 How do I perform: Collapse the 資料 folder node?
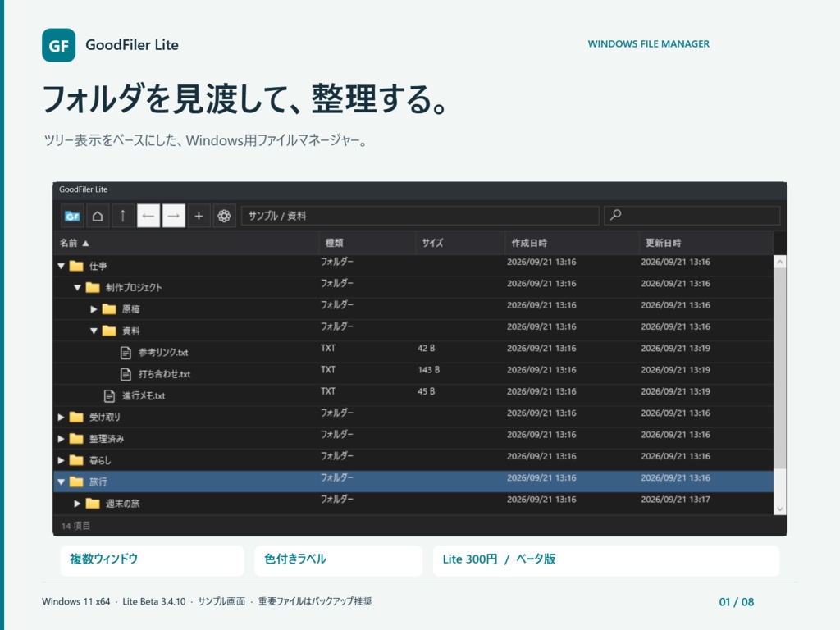point(94,331)
